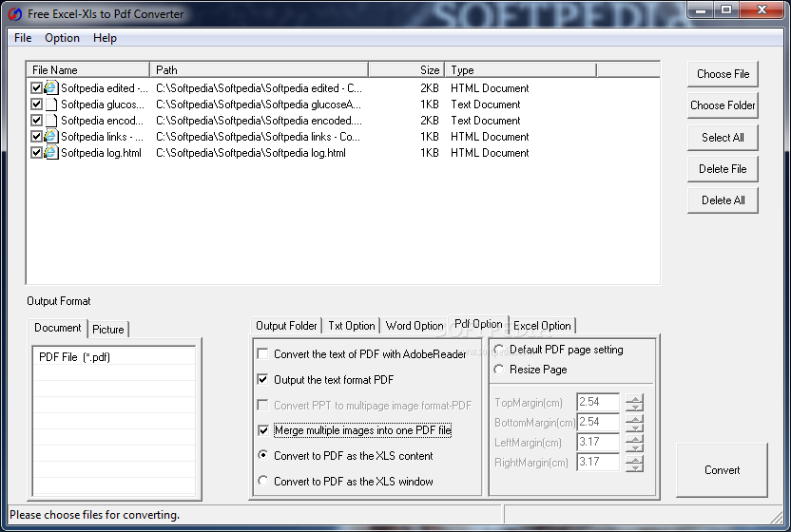
Task: Click the Delete File button
Action: coord(723,169)
